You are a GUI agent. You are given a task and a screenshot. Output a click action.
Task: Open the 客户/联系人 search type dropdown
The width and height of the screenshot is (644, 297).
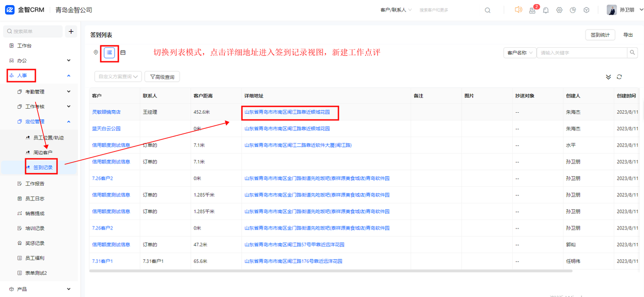pyautogui.click(x=396, y=10)
